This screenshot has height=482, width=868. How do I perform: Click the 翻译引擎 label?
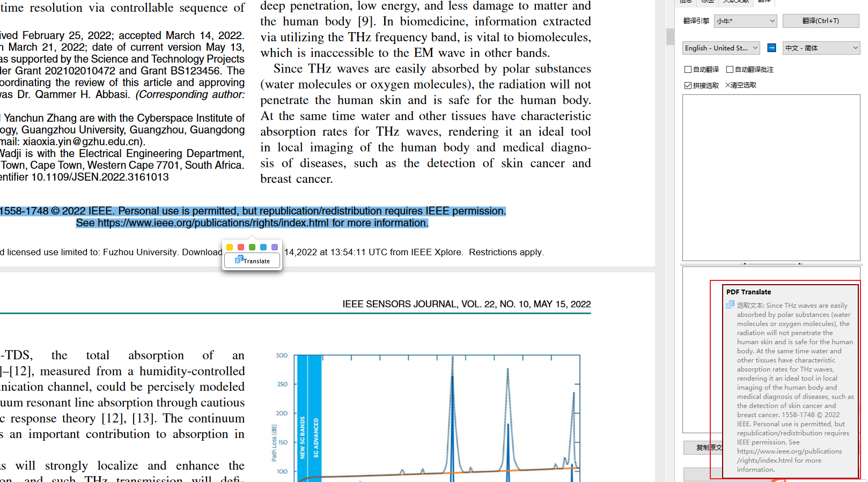point(696,21)
